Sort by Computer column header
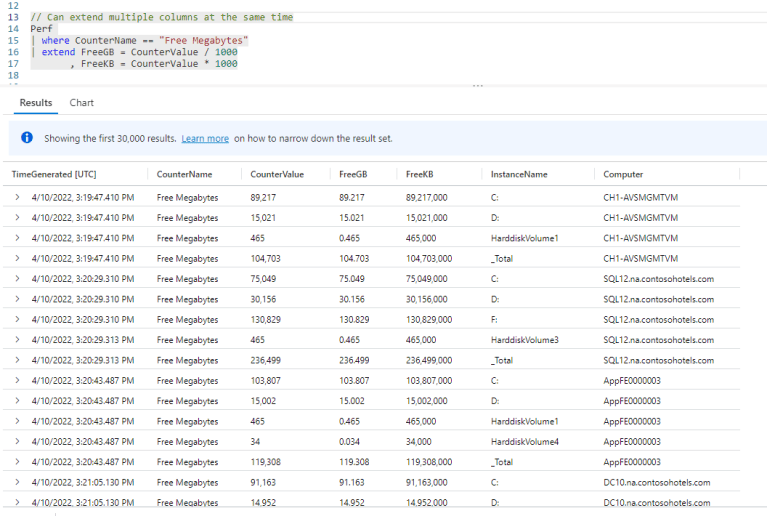767x516 pixels. click(623, 174)
